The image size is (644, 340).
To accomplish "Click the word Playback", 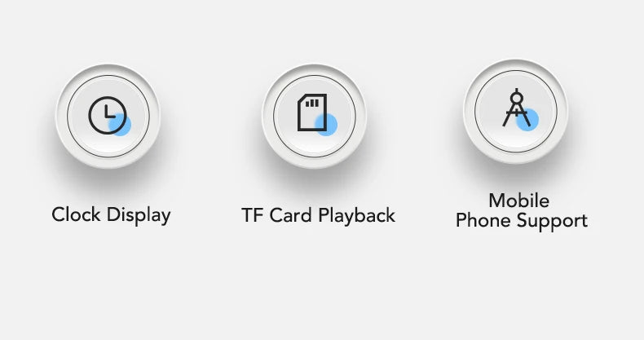I will point(356,215).
